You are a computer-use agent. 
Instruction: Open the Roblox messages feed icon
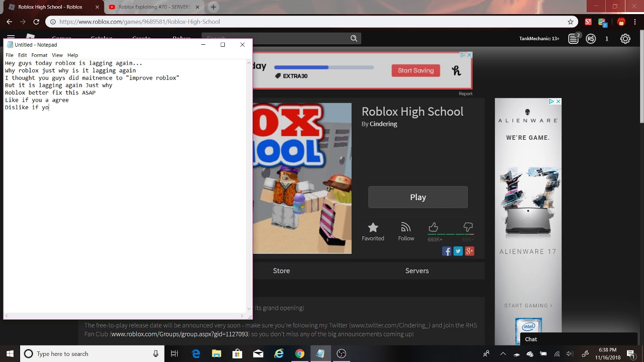click(x=574, y=39)
